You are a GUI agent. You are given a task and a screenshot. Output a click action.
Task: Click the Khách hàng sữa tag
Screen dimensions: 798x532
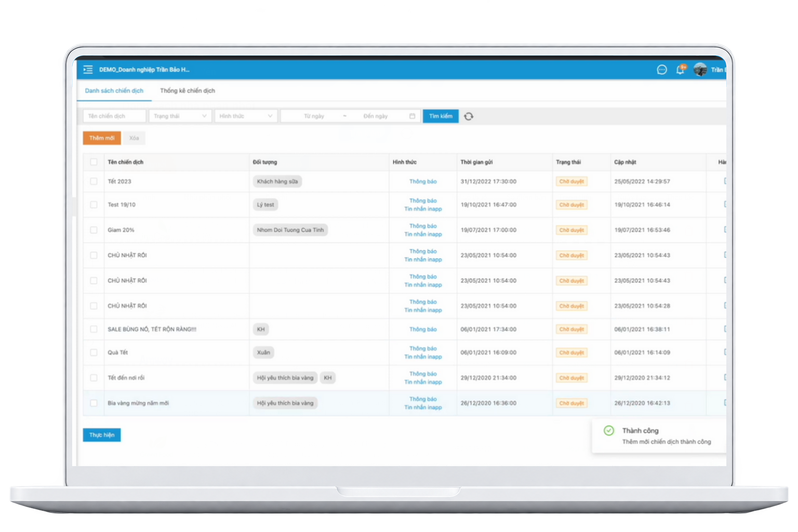click(x=277, y=181)
